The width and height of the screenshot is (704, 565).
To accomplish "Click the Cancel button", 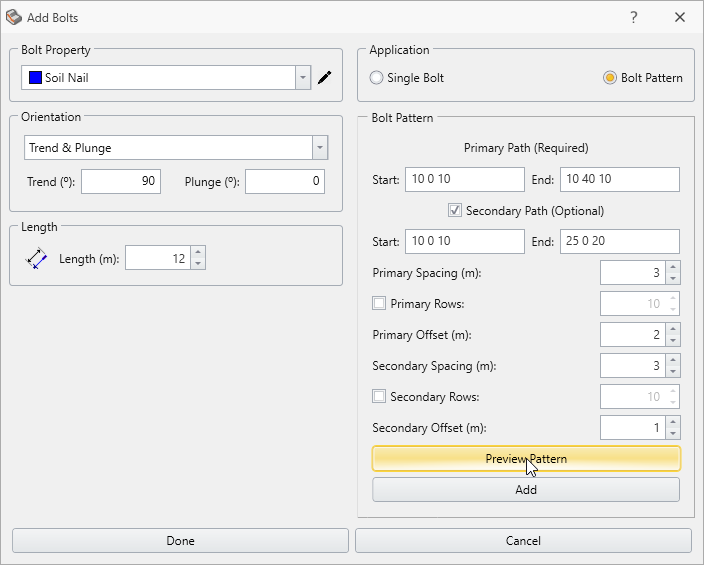I will click(x=524, y=541).
